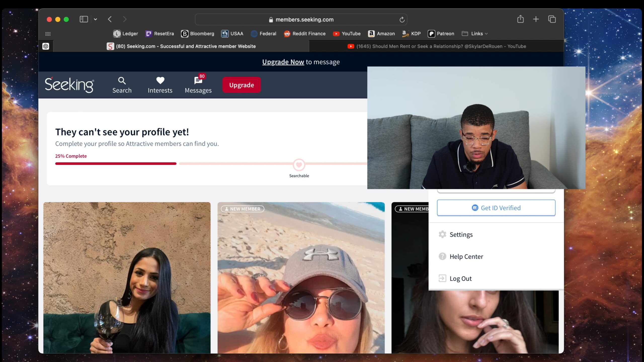
Task: Open the USAA bookmark
Action: point(232,34)
